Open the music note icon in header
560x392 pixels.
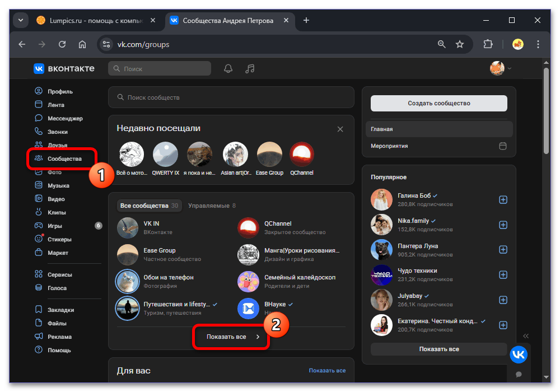[250, 68]
